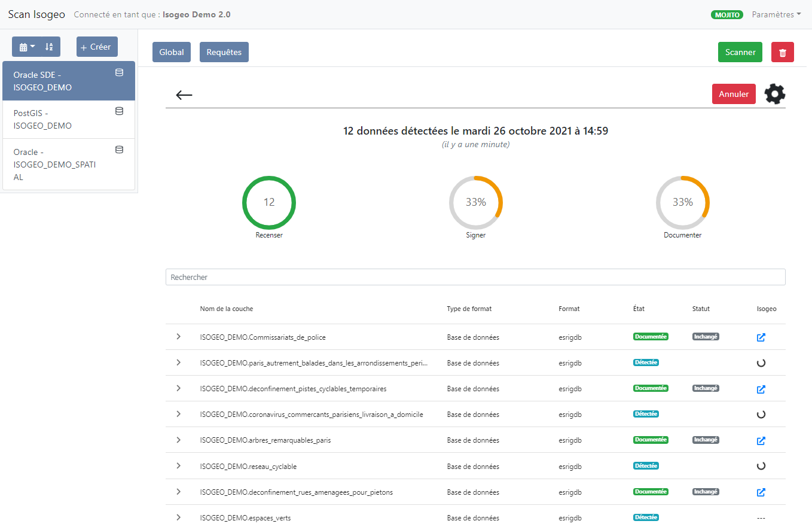
Task: Click the Scan Isogeo title
Action: [36, 14]
